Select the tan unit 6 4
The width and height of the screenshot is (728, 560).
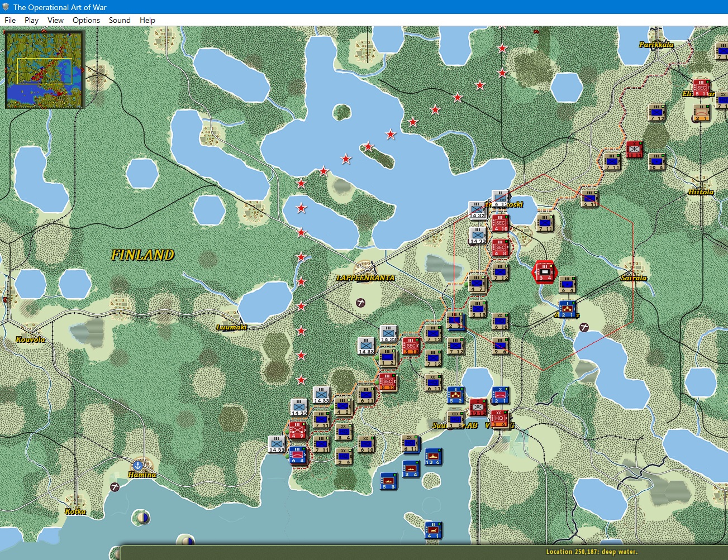pyautogui.click(x=567, y=285)
